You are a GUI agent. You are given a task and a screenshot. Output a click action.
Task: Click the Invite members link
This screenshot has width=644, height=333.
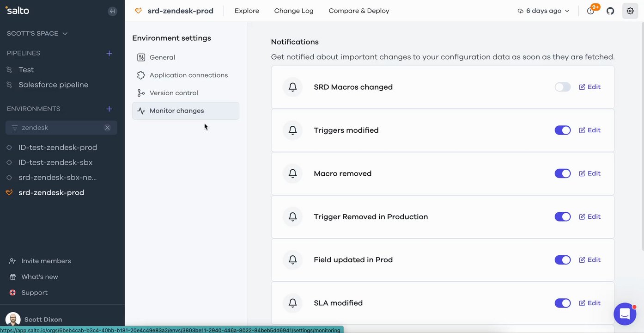(46, 261)
